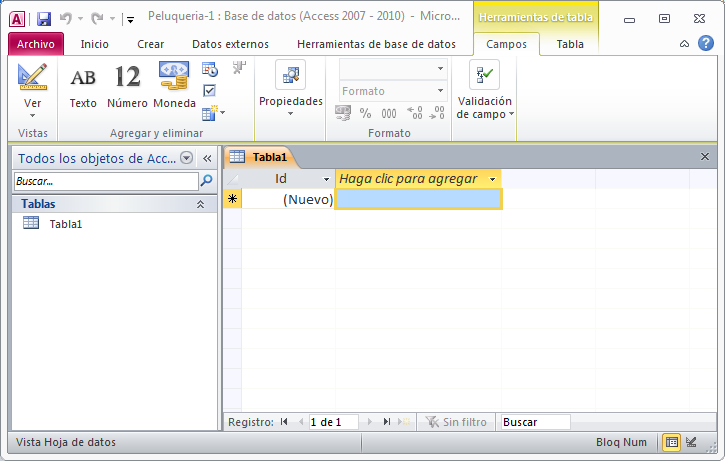The width and height of the screenshot is (725, 461).
Task: Select all records with corner selector
Action: pos(233,178)
